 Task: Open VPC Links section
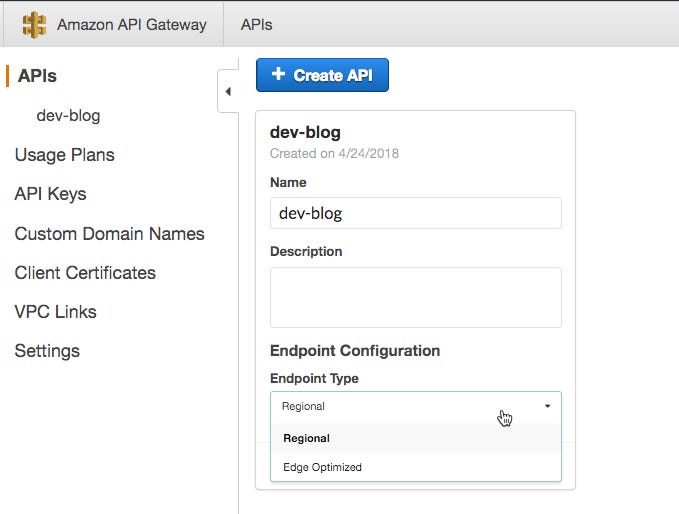tap(55, 312)
